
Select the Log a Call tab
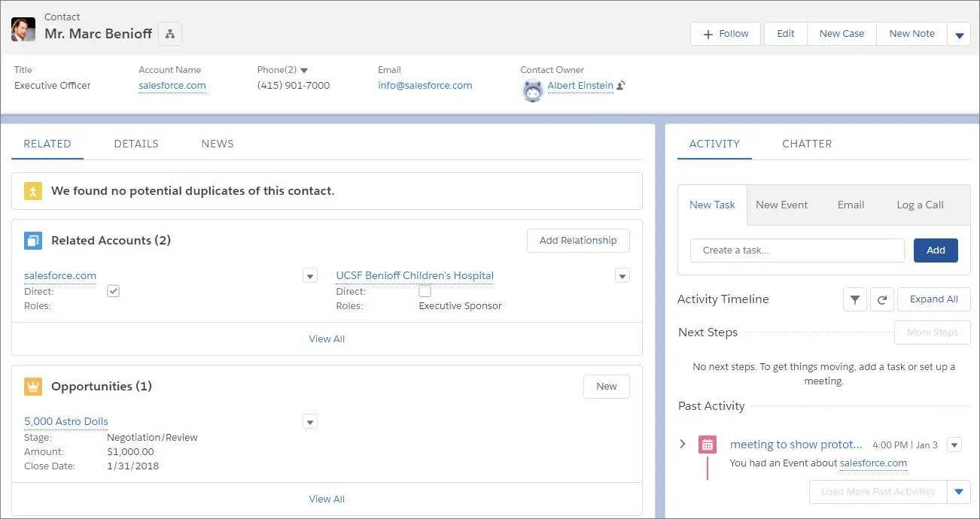[920, 205]
